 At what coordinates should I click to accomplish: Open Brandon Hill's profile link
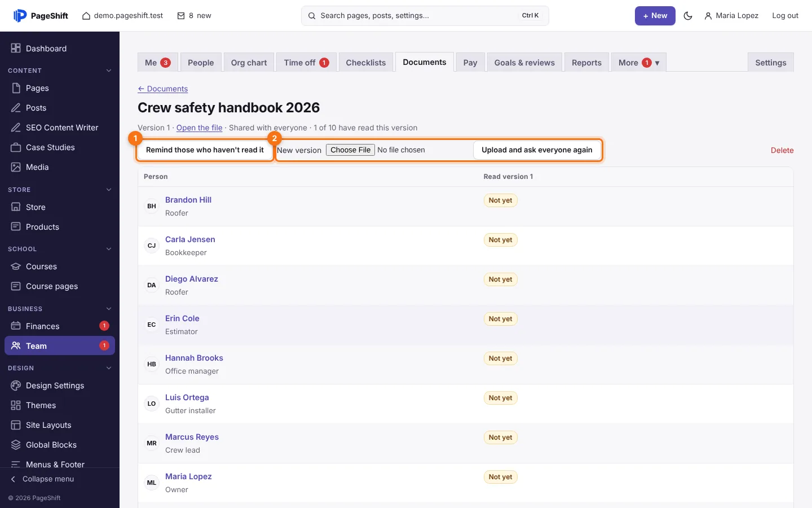coord(188,200)
